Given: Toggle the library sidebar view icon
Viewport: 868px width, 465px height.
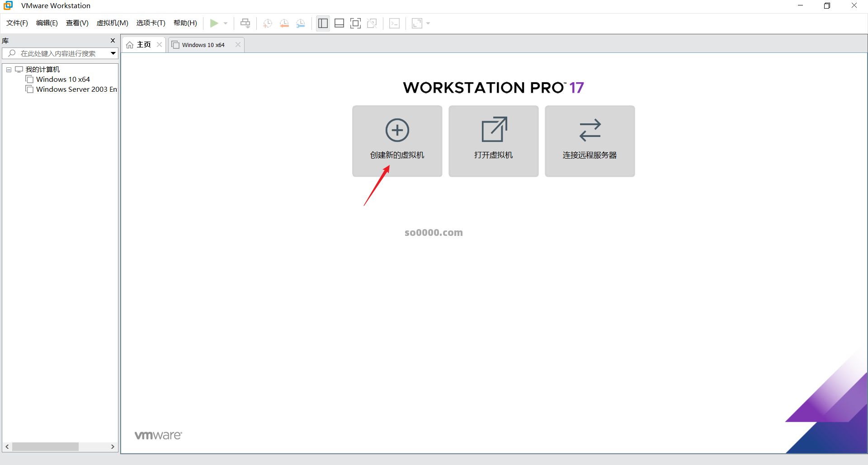Looking at the screenshot, I should click(x=323, y=23).
